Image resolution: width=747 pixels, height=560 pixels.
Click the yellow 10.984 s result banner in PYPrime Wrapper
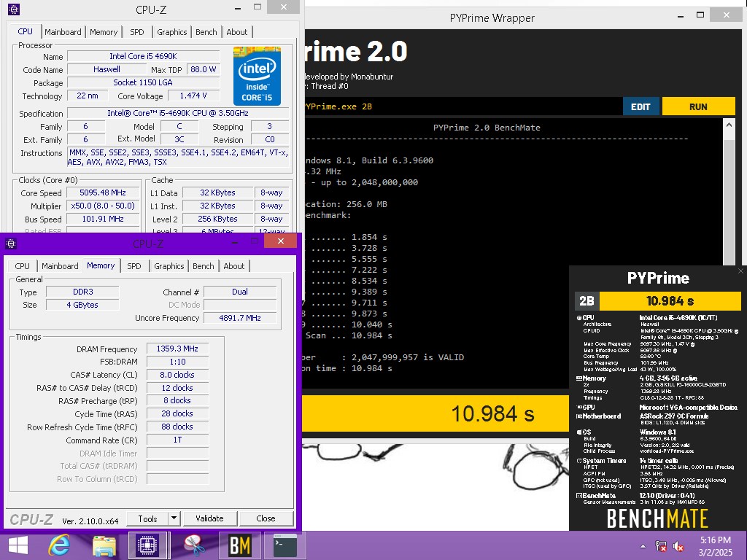click(x=436, y=413)
